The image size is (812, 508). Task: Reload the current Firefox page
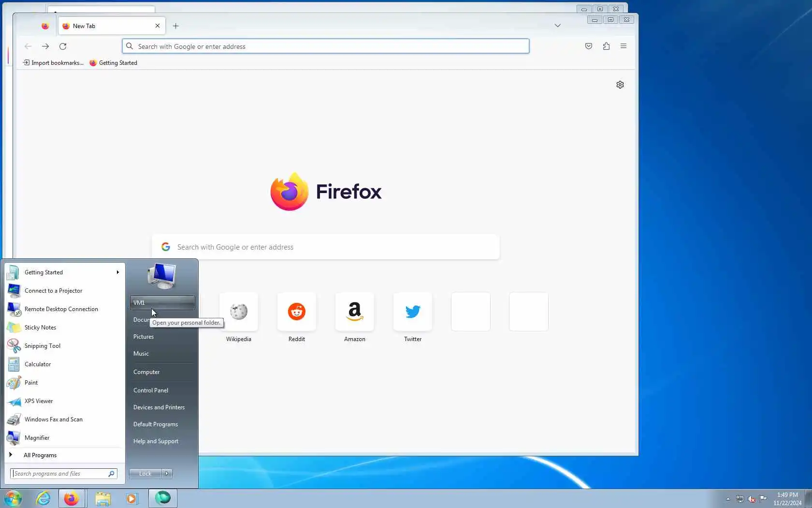(x=63, y=46)
